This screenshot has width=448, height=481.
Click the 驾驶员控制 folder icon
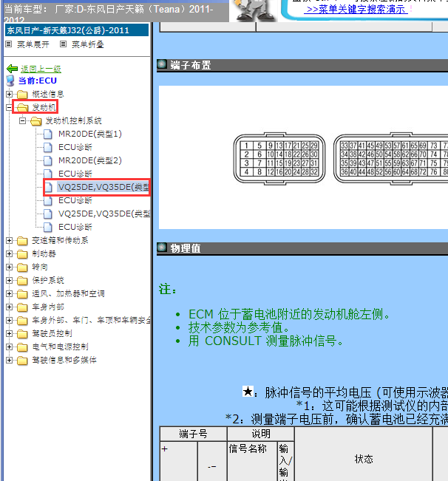click(x=22, y=334)
